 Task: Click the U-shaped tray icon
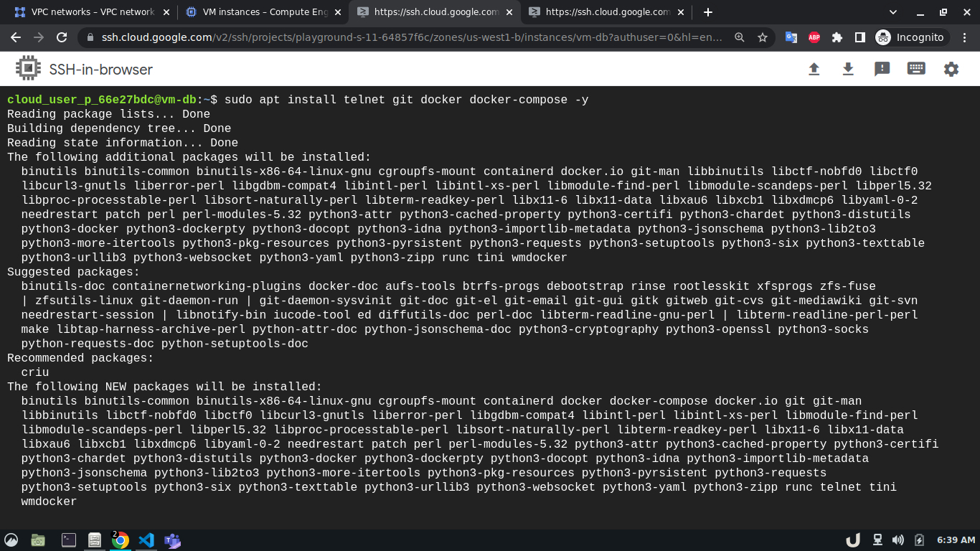click(853, 540)
